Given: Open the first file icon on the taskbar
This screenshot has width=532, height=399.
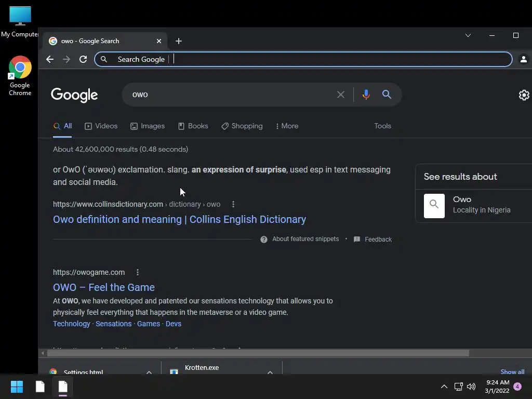Looking at the screenshot, I should pyautogui.click(x=40, y=387).
